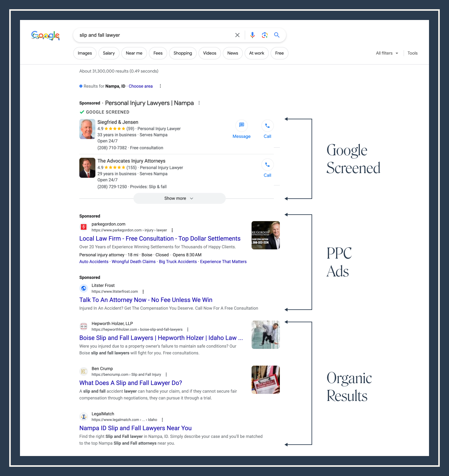Click the Google logo
This screenshot has width=449, height=476.
45,35
